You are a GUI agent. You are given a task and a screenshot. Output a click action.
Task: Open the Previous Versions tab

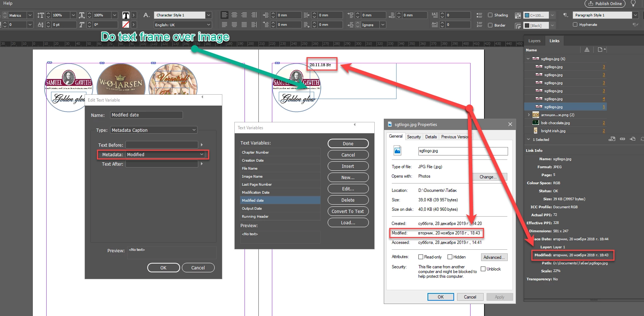click(455, 137)
